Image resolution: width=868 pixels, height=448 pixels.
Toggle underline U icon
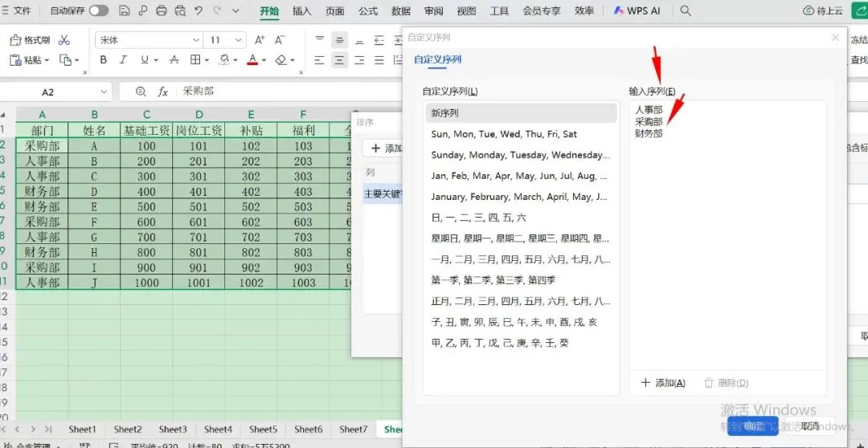click(x=145, y=59)
